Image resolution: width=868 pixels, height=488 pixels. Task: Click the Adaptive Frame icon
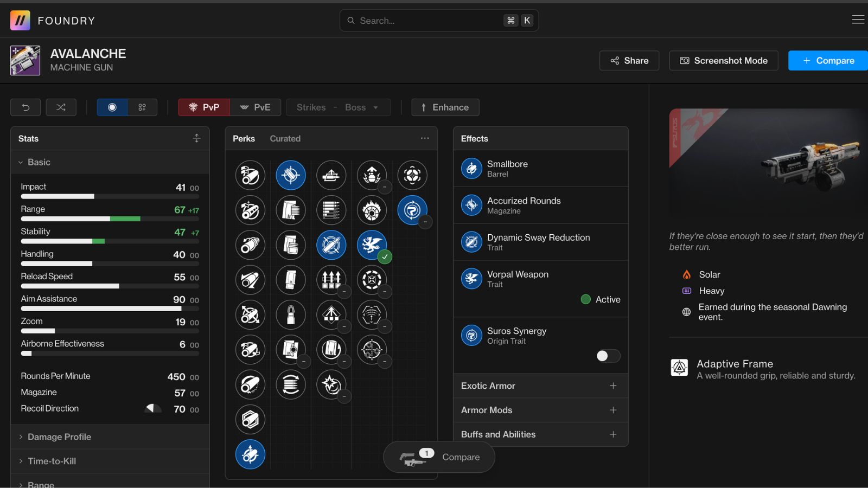pyautogui.click(x=679, y=368)
